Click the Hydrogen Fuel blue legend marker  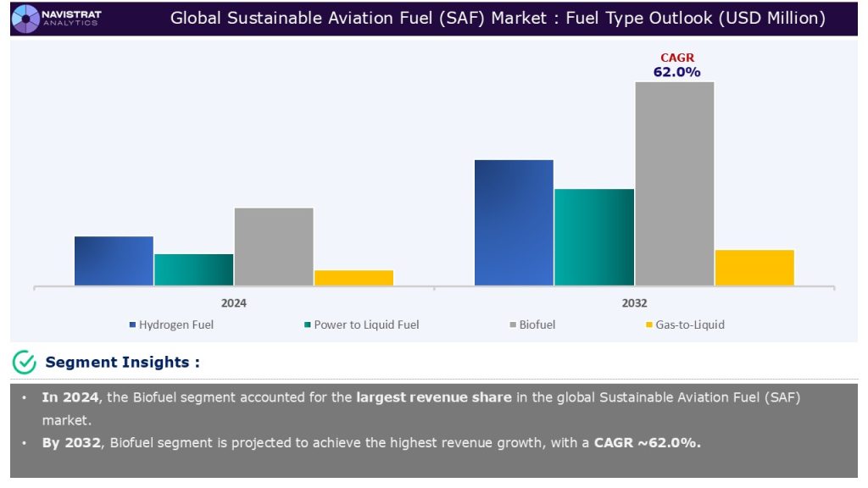tap(132, 324)
